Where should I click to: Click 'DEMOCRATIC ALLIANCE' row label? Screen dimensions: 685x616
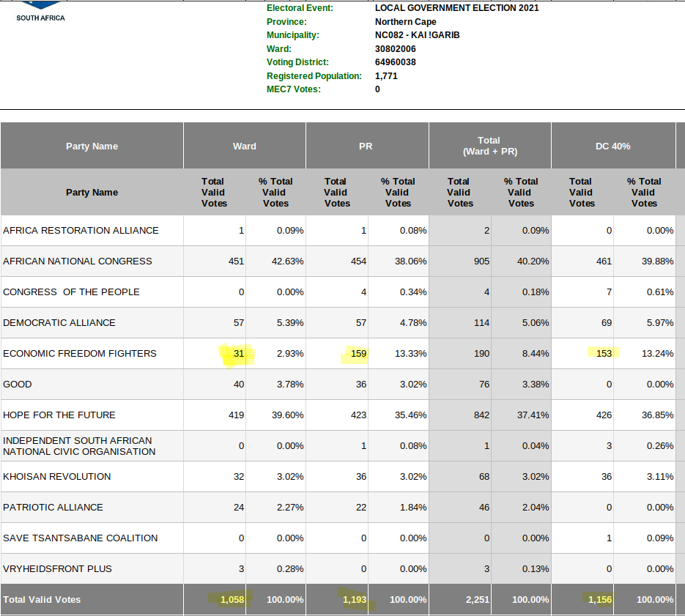click(x=59, y=322)
